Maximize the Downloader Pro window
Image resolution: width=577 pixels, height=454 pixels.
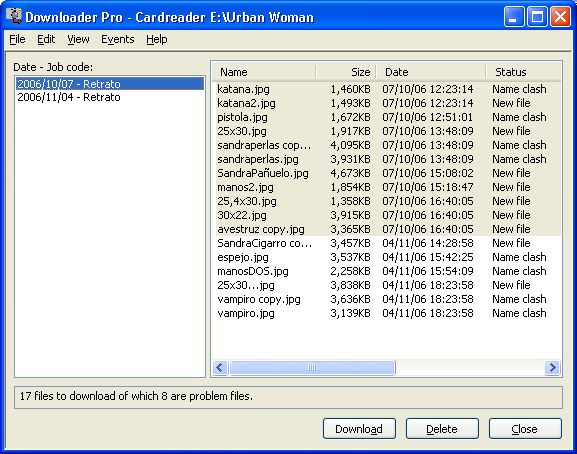point(537,17)
